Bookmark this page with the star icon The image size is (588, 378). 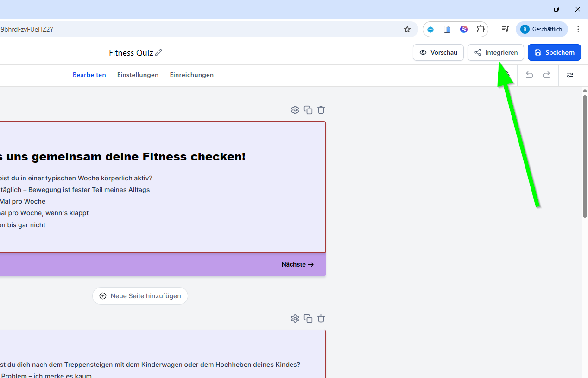(x=407, y=29)
